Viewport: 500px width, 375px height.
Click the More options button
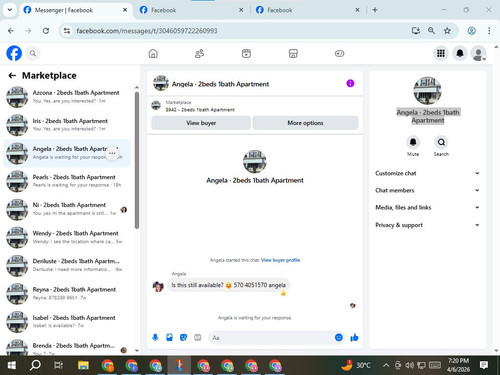coord(305,123)
